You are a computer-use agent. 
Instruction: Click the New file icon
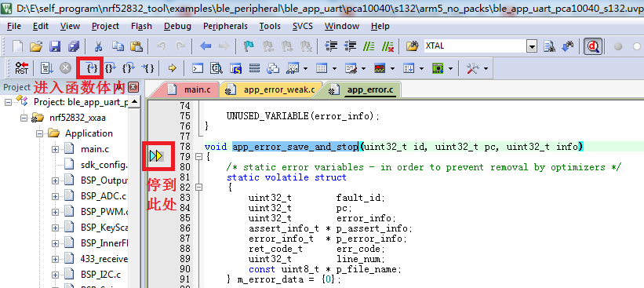click(x=18, y=46)
